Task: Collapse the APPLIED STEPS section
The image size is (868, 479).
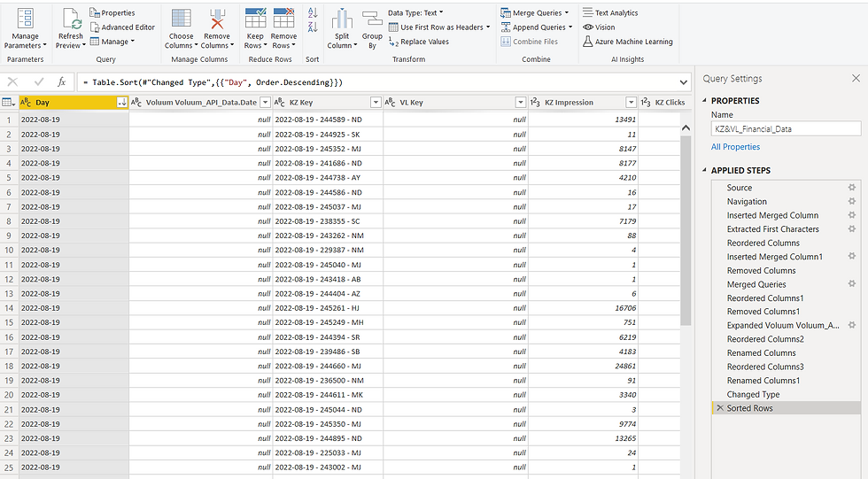Action: pyautogui.click(x=705, y=170)
